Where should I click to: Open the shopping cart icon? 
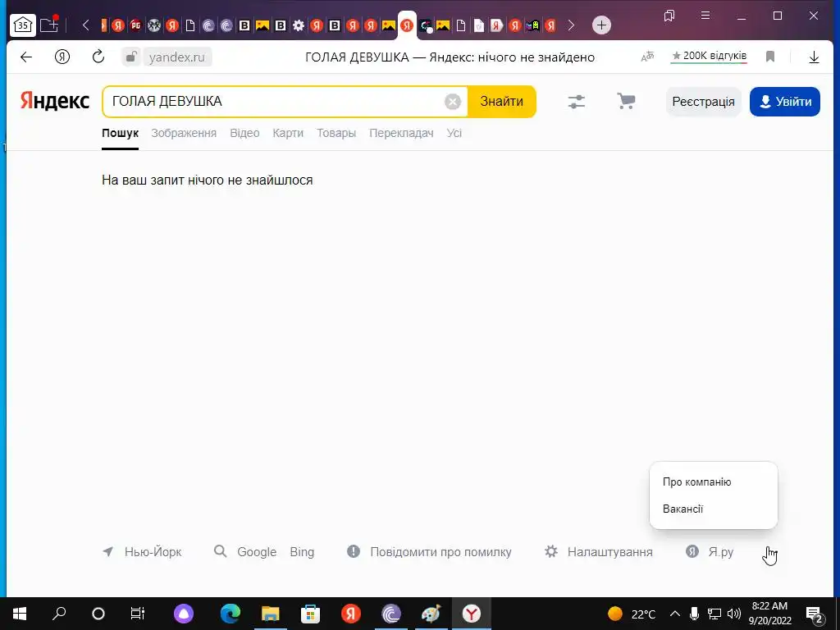tap(626, 101)
